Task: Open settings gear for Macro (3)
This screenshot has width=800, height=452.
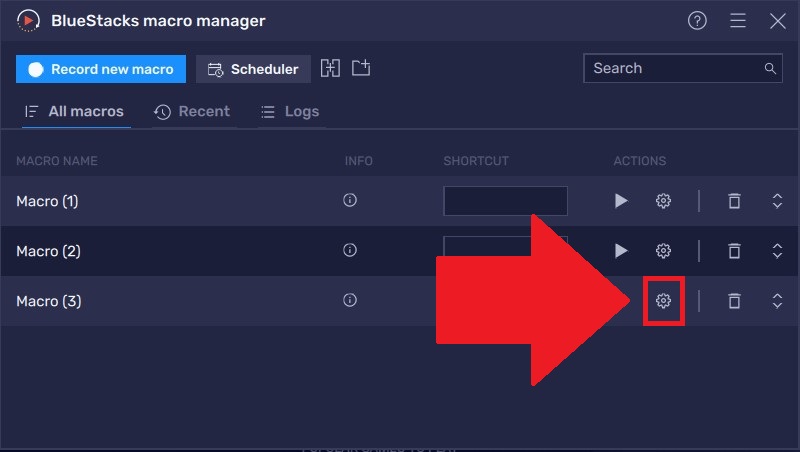Action: click(663, 300)
